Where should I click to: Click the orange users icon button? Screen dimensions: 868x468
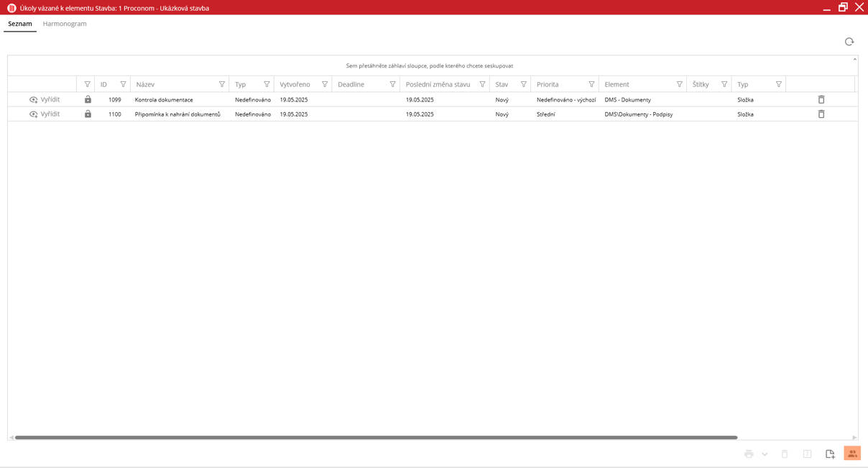(x=852, y=454)
